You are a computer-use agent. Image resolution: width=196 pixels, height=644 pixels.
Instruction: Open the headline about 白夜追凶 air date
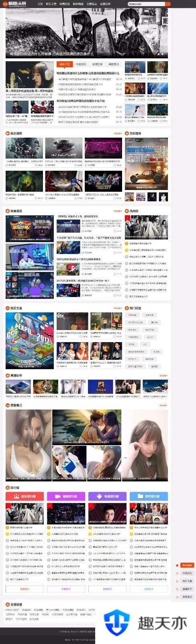click(x=88, y=73)
